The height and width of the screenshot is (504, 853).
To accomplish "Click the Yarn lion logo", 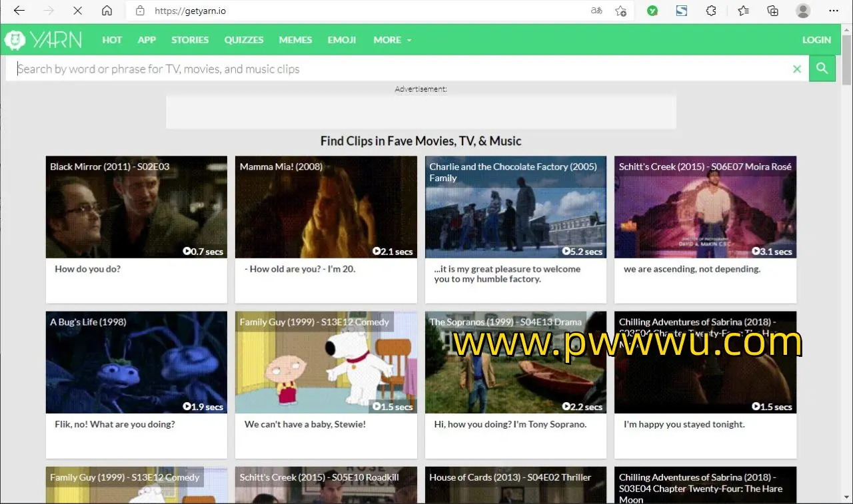I will coord(15,40).
